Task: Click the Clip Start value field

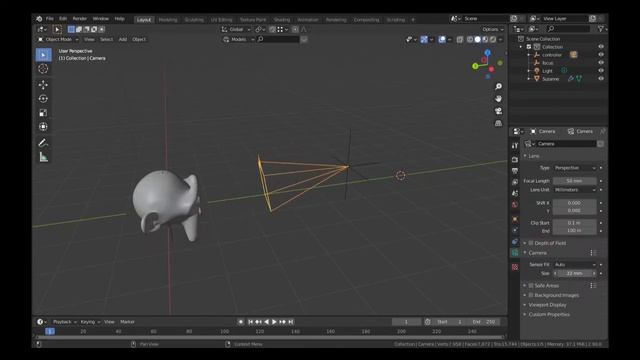Action: [x=575, y=223]
